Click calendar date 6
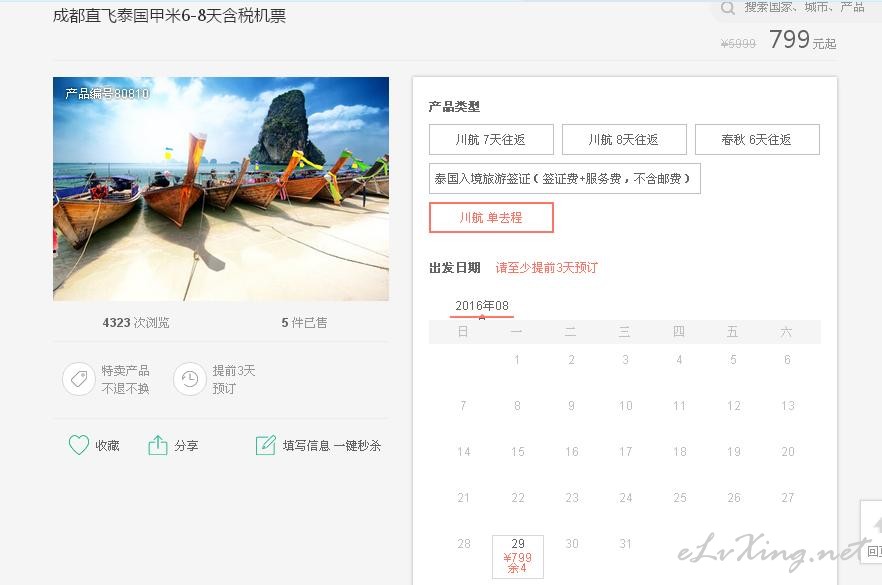882x585 pixels. click(788, 360)
